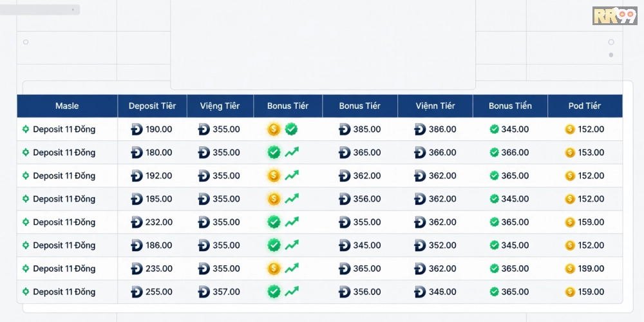Click the green icon starting the 232.00 deposit row
The width and height of the screenshot is (644, 322).
pos(26,222)
